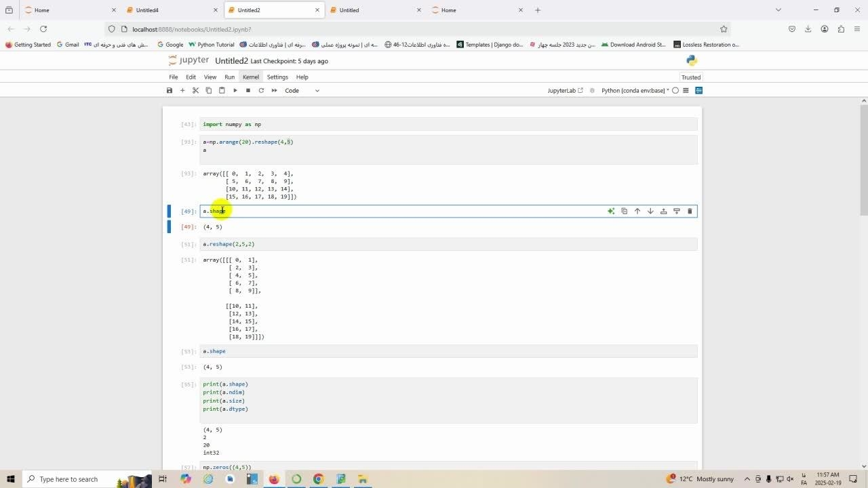Image resolution: width=868 pixels, height=488 pixels.
Task: Open the notebook in JupyterLab
Action: point(565,90)
